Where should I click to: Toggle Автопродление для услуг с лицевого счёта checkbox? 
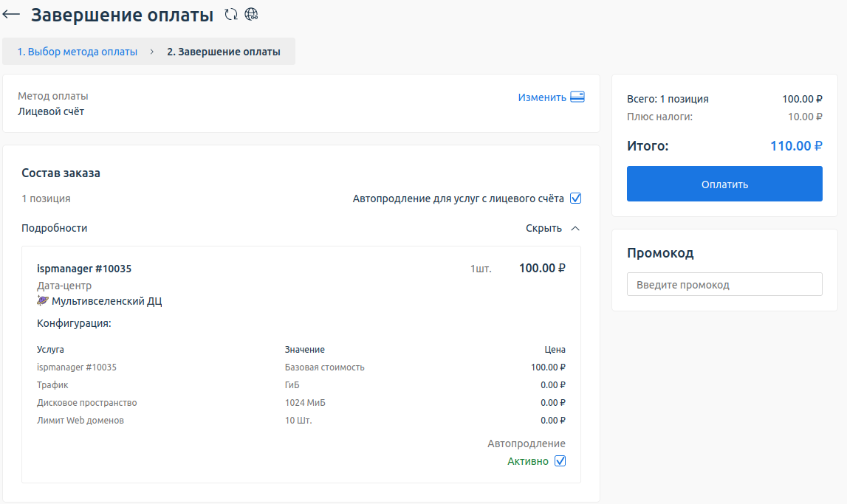576,199
